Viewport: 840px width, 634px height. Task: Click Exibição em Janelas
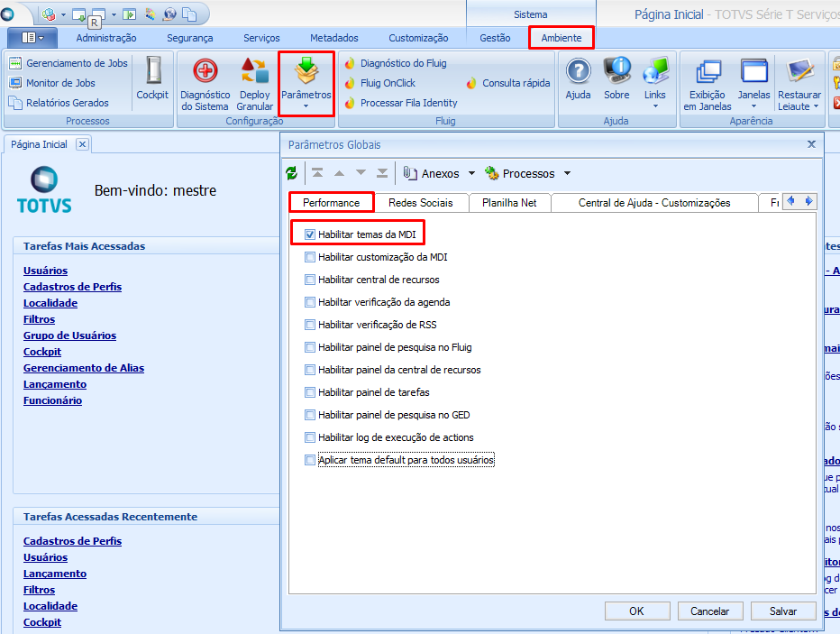click(708, 85)
